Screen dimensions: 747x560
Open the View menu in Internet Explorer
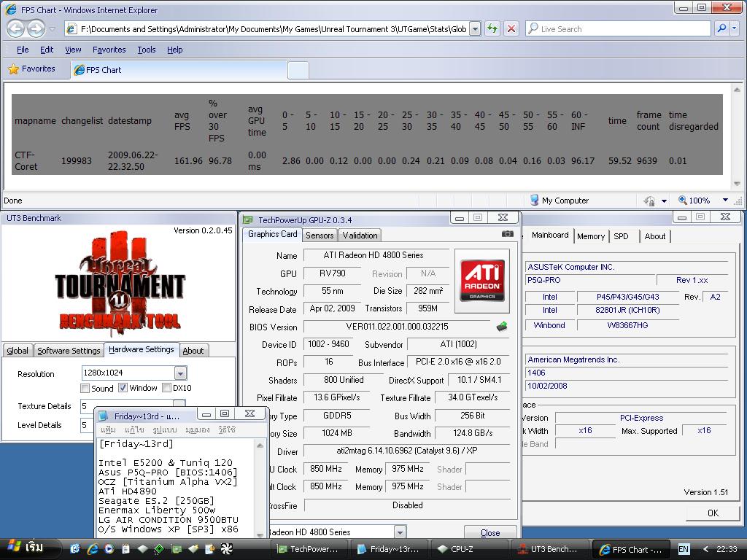(73, 50)
